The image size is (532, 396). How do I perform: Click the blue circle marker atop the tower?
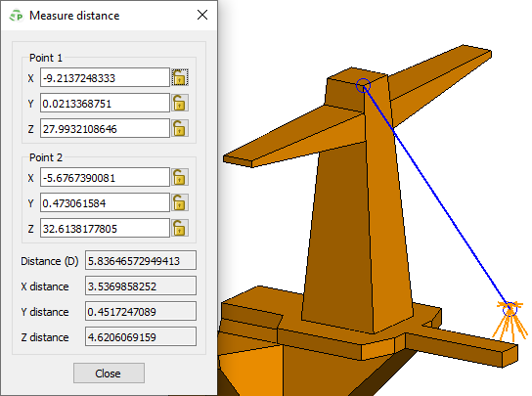click(363, 85)
